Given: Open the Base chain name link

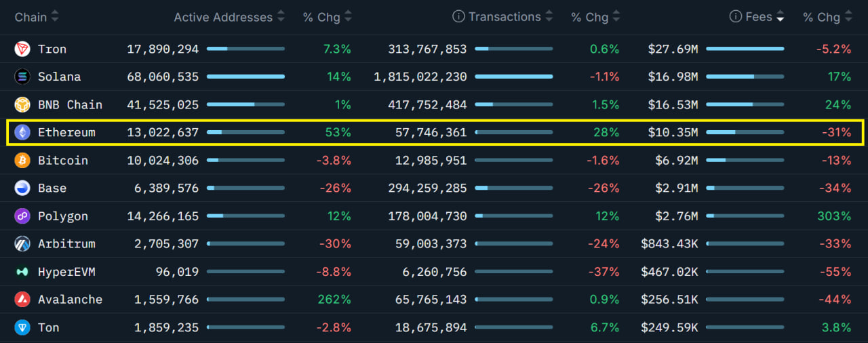Looking at the screenshot, I should click(x=52, y=188).
